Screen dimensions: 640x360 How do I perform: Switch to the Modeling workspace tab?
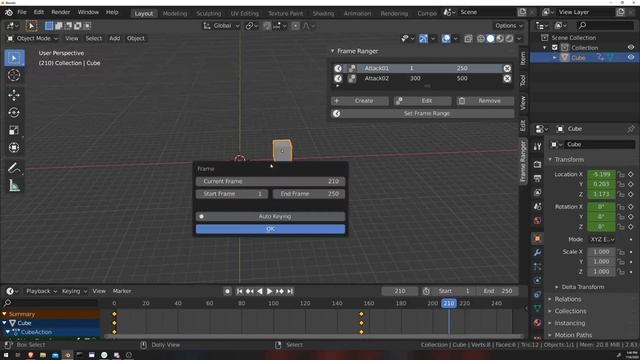[x=175, y=13]
